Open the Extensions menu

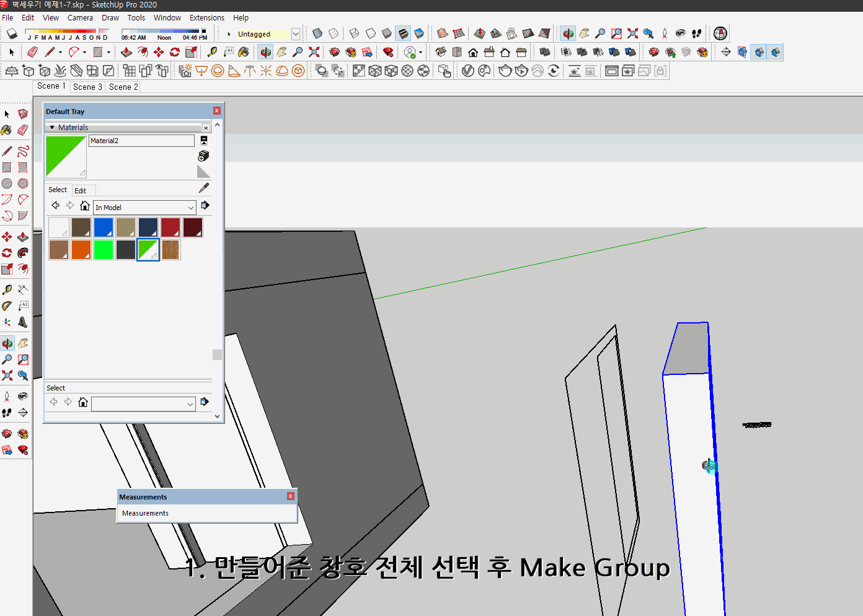[207, 18]
